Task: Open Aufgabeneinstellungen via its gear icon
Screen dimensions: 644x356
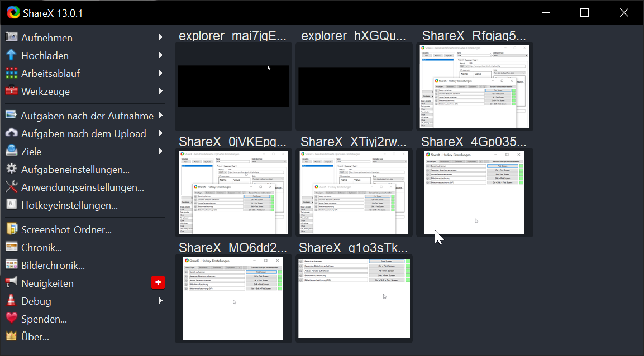Action: click(12, 169)
